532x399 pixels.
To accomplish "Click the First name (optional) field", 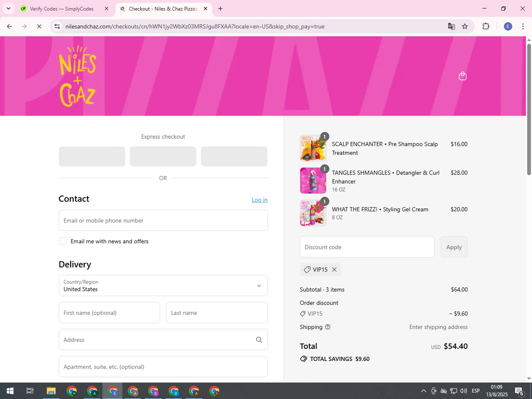I will pos(109,312).
